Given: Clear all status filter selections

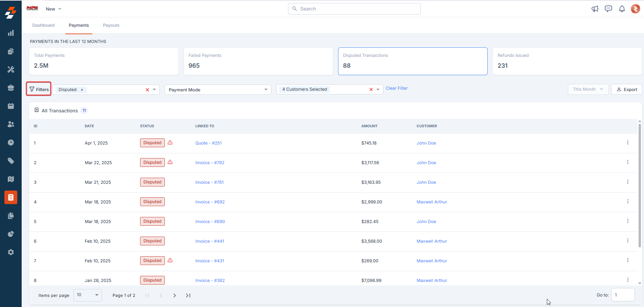Looking at the screenshot, I should pos(147,90).
